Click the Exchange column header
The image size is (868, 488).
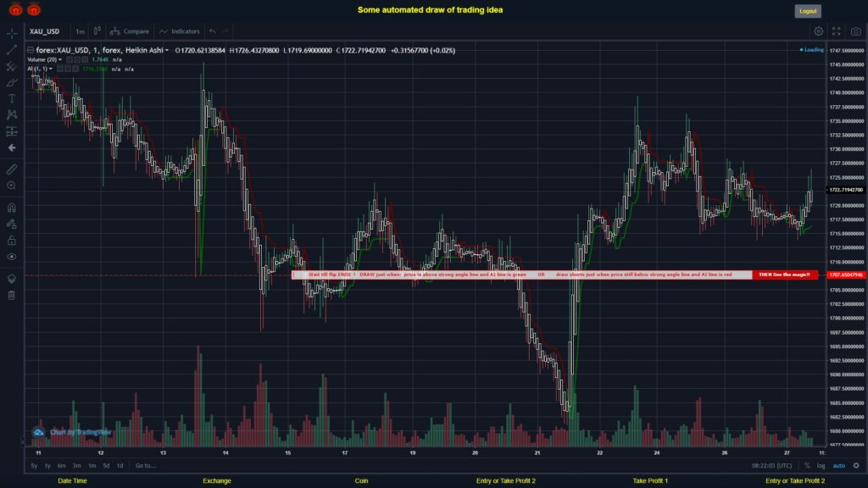tap(217, 481)
